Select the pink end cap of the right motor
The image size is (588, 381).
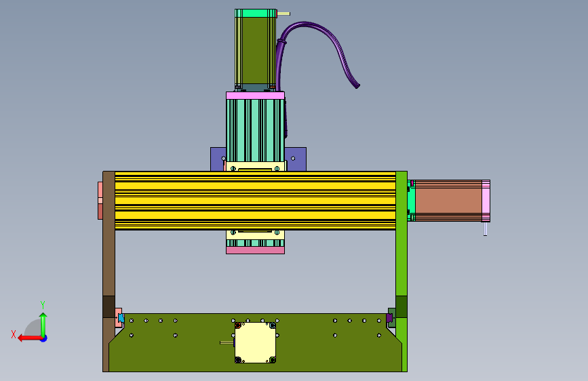(x=486, y=201)
